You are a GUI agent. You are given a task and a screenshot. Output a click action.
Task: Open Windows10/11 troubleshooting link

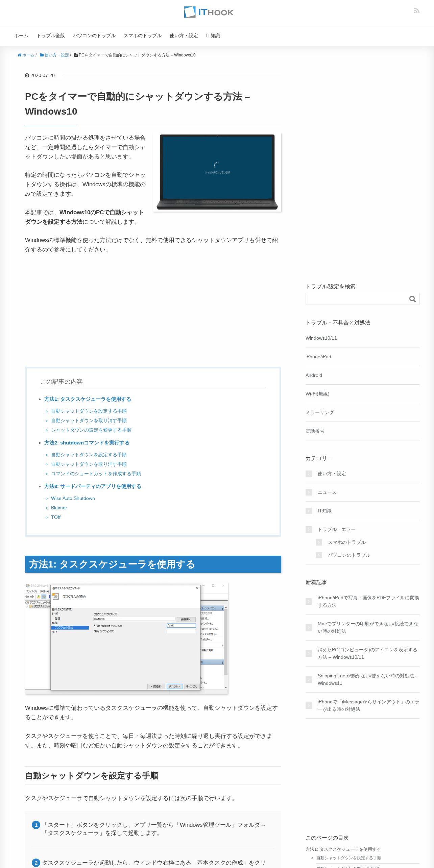pos(321,338)
